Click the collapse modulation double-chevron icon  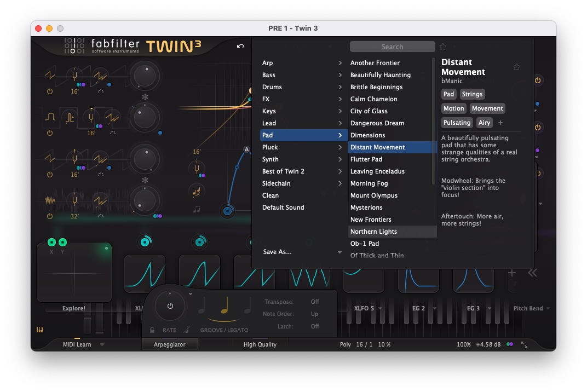coord(532,273)
